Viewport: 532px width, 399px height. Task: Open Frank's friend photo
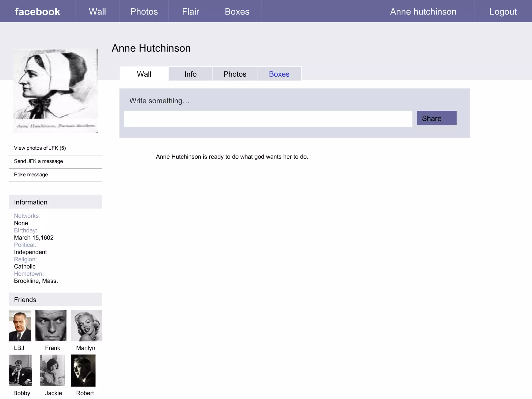click(x=51, y=326)
